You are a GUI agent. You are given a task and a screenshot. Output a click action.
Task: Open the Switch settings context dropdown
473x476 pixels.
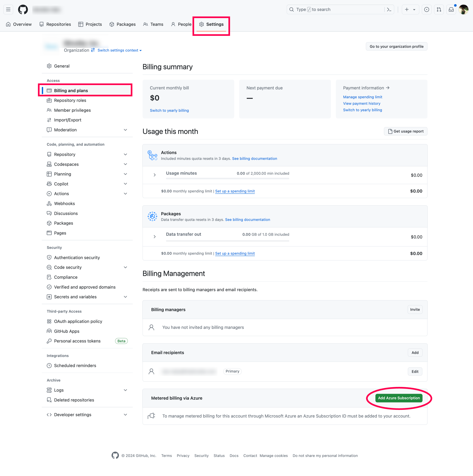(119, 50)
